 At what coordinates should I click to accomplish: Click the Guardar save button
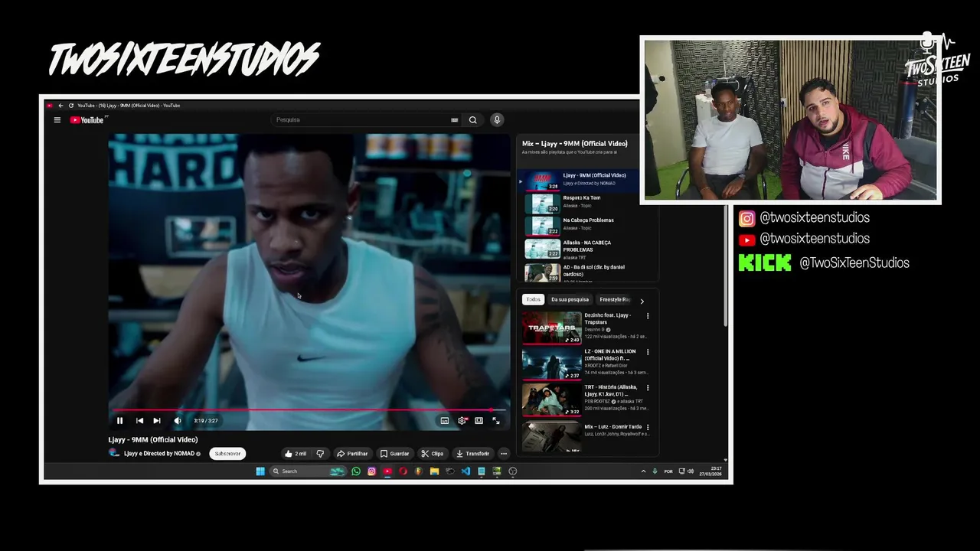coord(395,454)
